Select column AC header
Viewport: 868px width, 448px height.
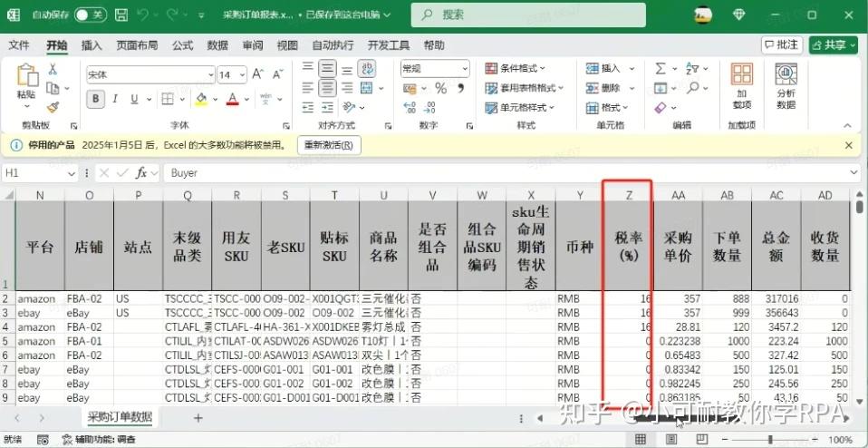(x=776, y=195)
